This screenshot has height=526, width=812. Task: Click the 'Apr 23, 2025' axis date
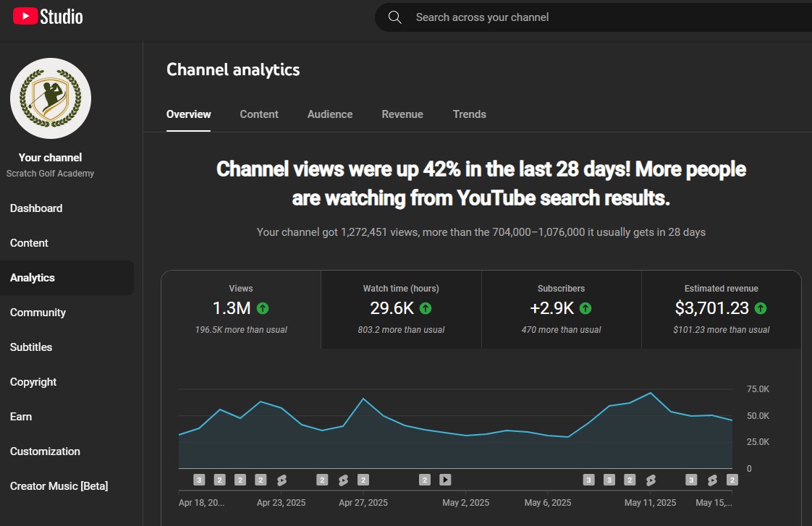pyautogui.click(x=282, y=503)
